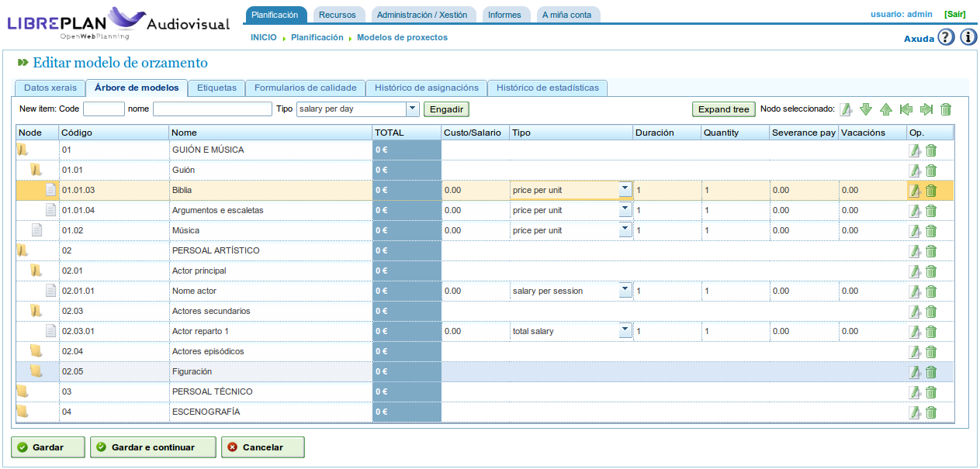Delete the Biblia row with its trash icon
Viewport: 980px width, 469px height.
coord(931,191)
